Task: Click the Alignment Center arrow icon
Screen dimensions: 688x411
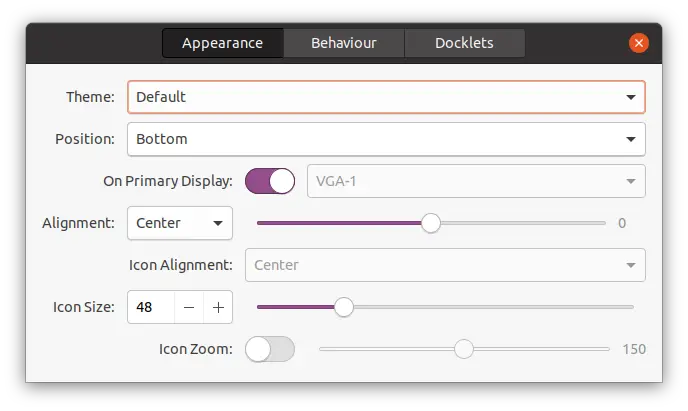Action: 218,223
